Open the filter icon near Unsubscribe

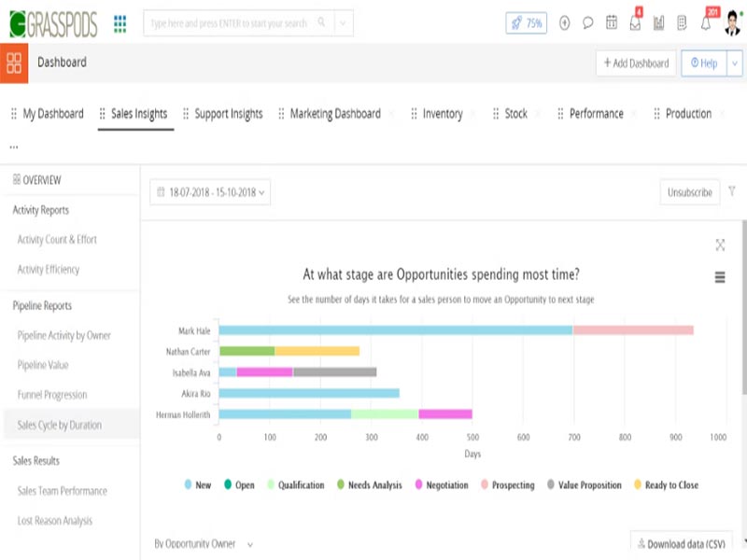coord(732,191)
